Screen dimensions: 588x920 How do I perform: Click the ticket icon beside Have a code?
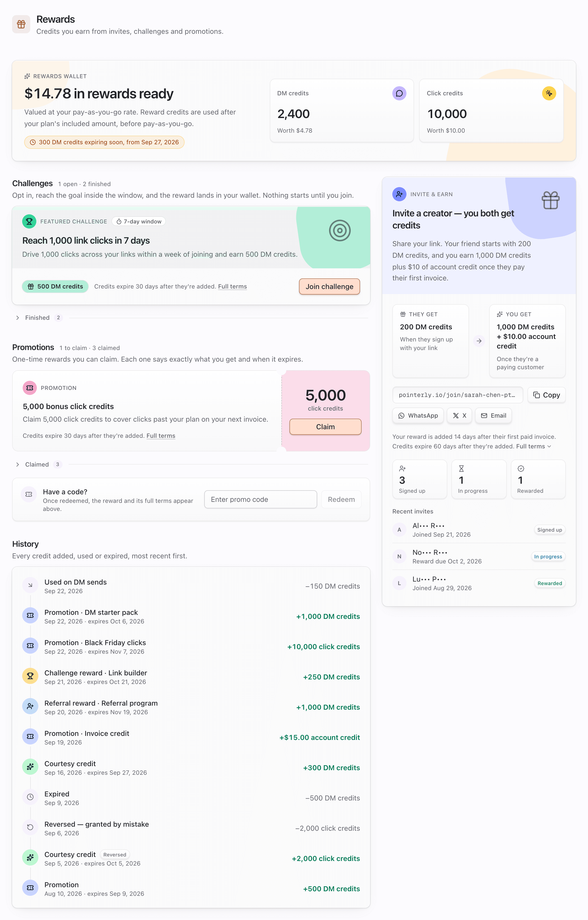pyautogui.click(x=29, y=494)
